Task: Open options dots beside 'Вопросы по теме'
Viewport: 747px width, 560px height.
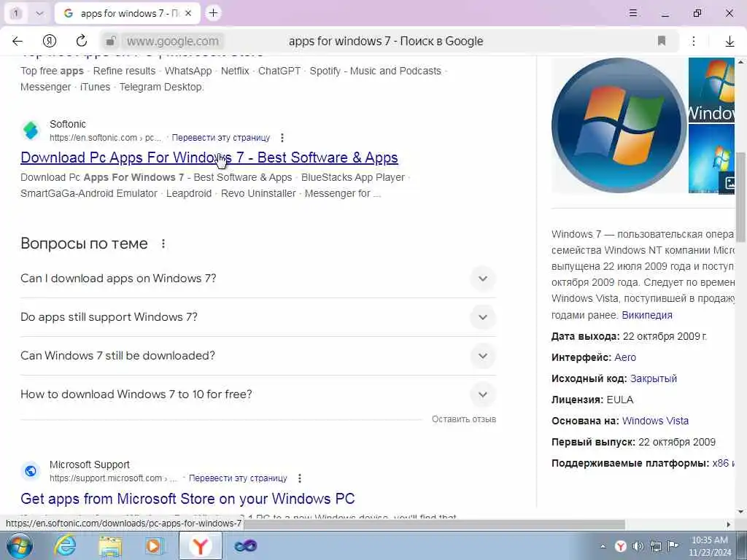Action: (163, 244)
